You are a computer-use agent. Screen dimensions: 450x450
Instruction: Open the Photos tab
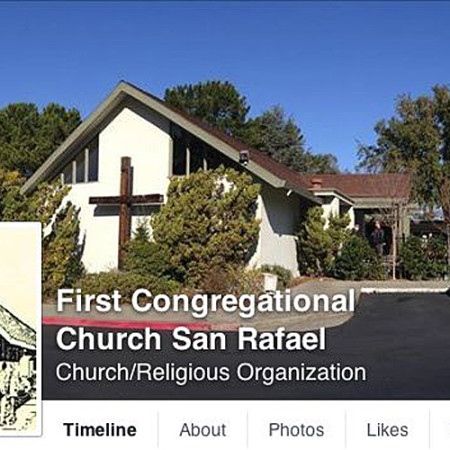point(296,430)
